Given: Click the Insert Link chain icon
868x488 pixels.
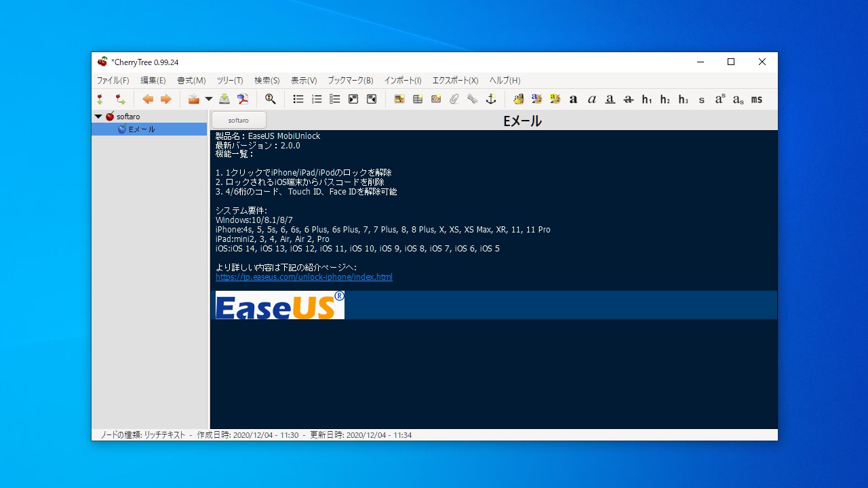Looking at the screenshot, I should pyautogui.click(x=473, y=99).
